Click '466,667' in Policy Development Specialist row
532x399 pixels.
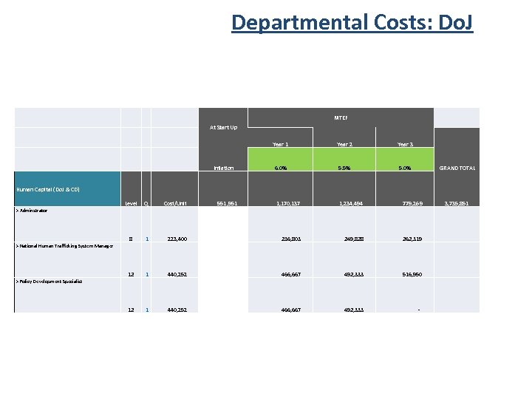tap(291, 310)
